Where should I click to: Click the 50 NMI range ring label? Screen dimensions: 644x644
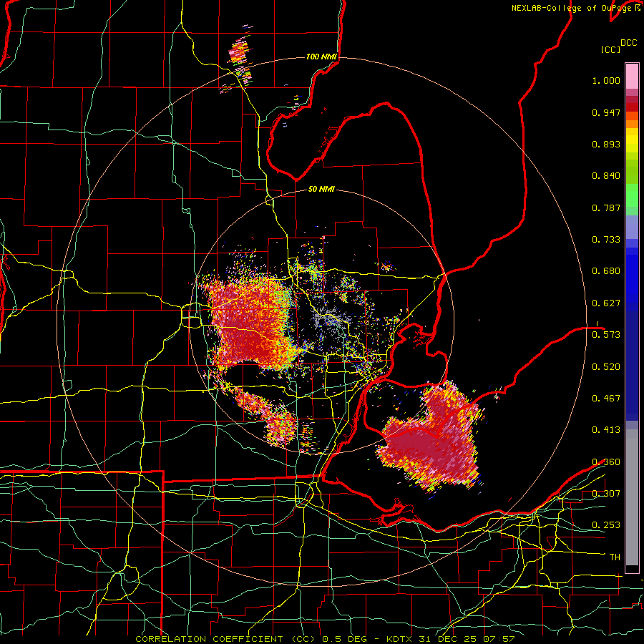click(321, 189)
